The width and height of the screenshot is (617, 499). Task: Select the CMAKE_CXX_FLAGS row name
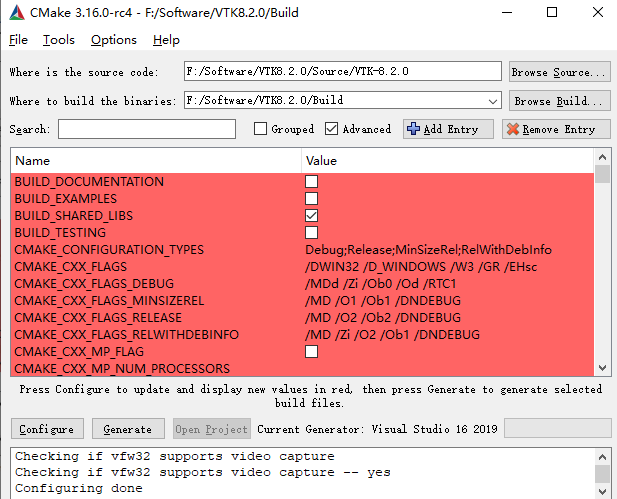[x=70, y=266]
